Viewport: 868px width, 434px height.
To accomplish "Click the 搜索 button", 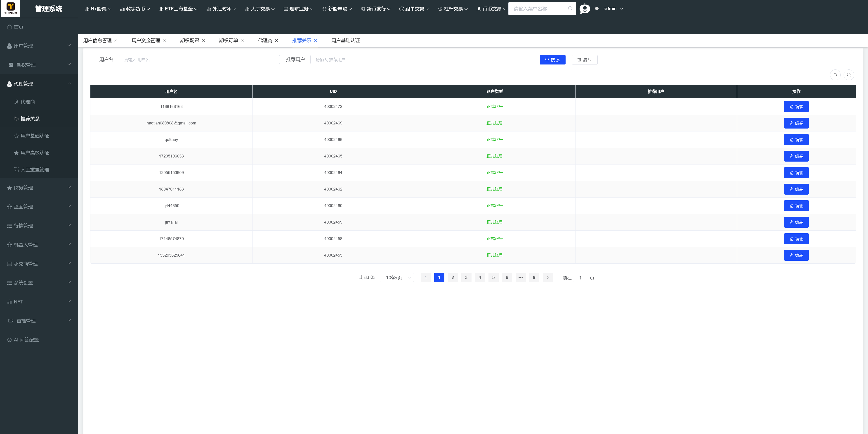I will [552, 60].
